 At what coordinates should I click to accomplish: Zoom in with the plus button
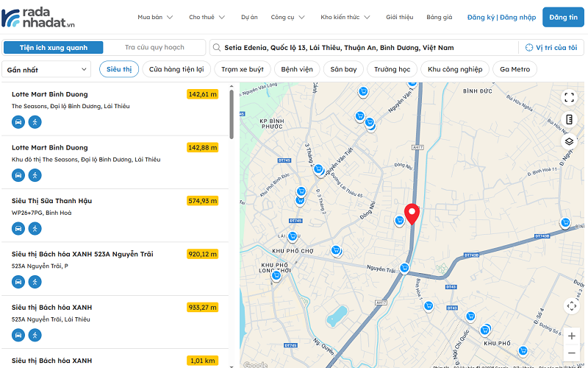pyautogui.click(x=572, y=336)
